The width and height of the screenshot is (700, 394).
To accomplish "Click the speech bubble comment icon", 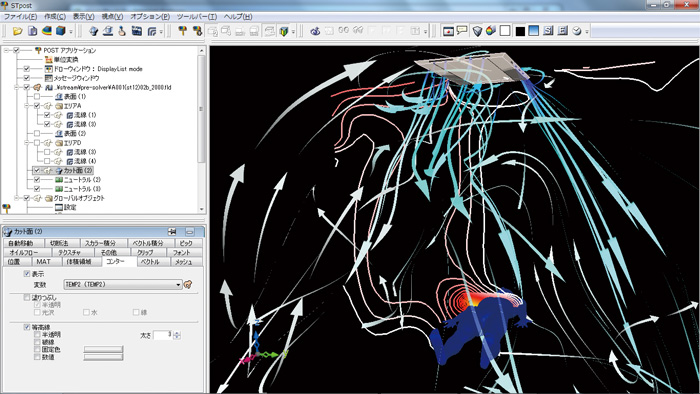I will [x=462, y=30].
